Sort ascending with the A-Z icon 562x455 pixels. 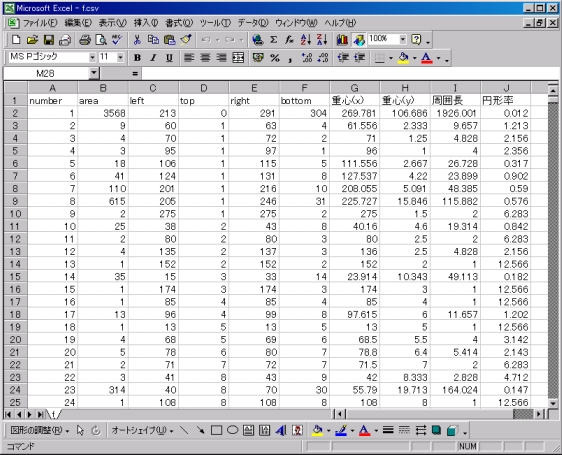306,40
